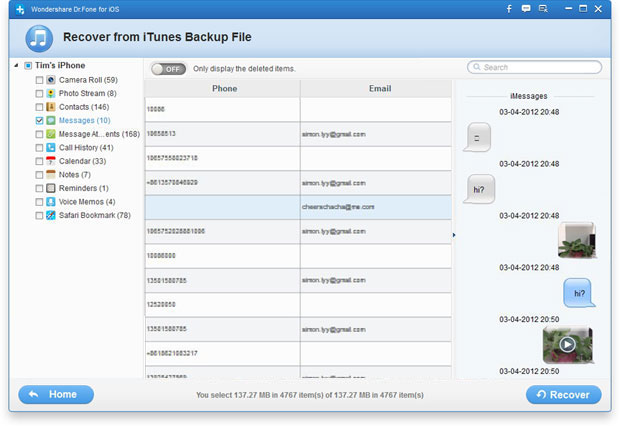The height and width of the screenshot is (426, 620).
Task: Select the row with phone 10086
Action: pos(298,109)
